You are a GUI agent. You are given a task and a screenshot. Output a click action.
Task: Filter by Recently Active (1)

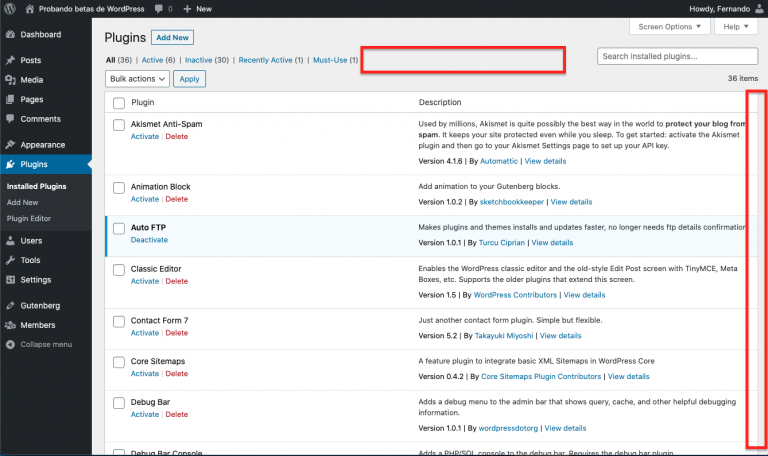coord(271,60)
